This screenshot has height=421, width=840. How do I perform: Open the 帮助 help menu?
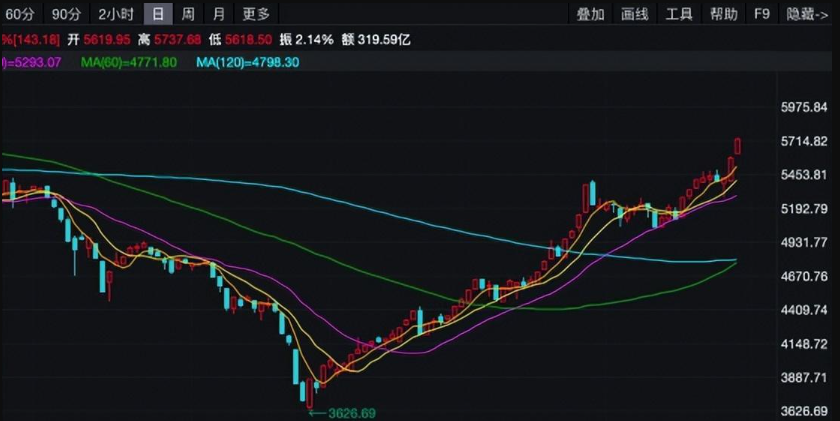tap(723, 14)
